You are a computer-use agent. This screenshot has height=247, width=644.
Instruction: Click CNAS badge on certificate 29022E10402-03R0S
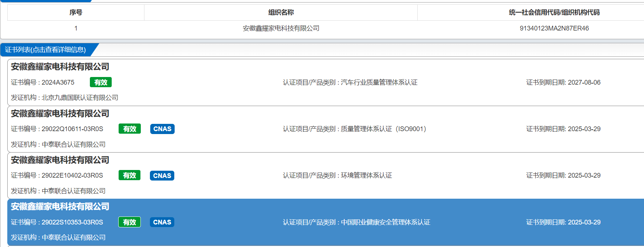coord(162,176)
